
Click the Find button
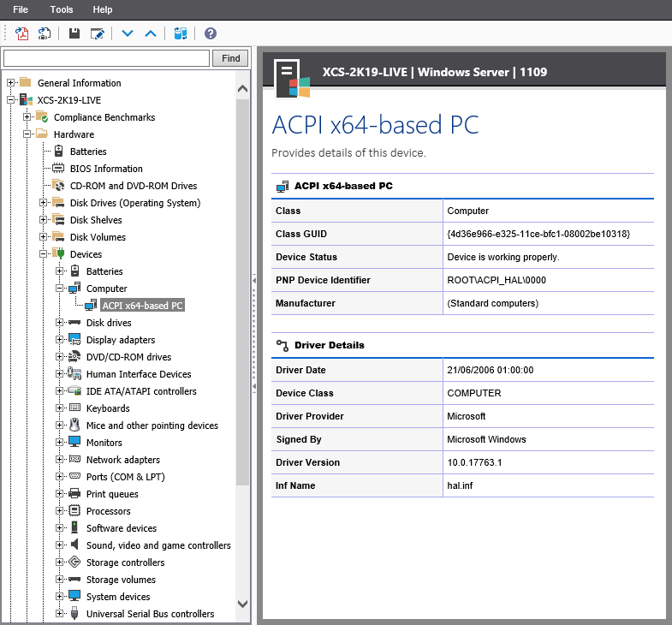[231, 58]
